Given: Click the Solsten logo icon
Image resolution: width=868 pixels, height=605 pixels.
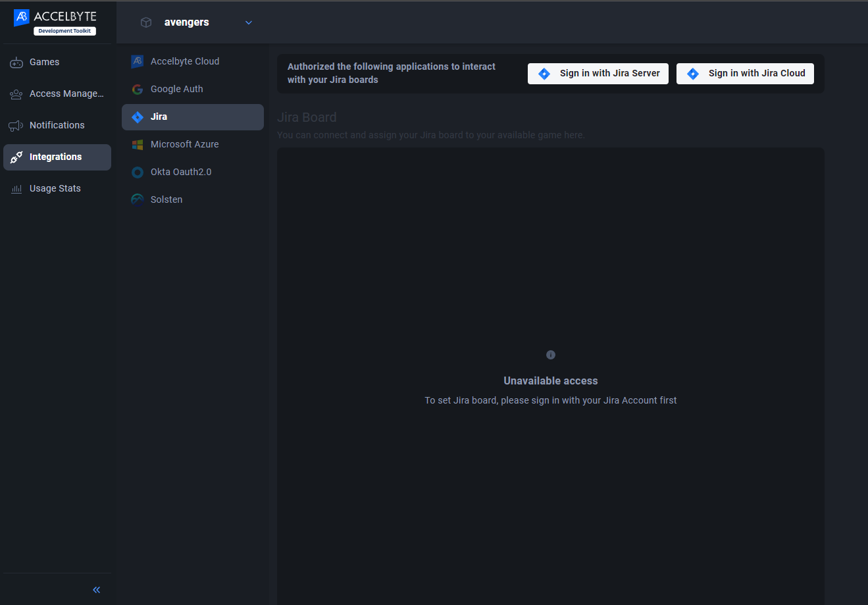Looking at the screenshot, I should [138, 199].
